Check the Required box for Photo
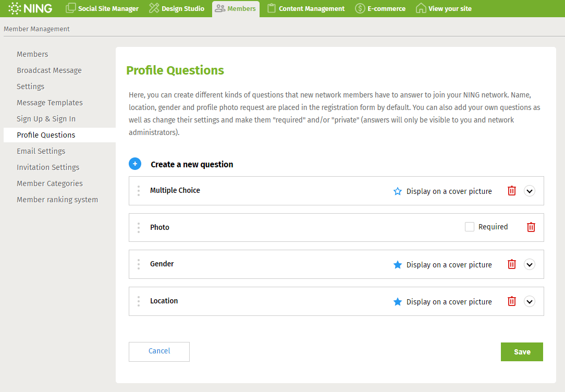This screenshot has width=565, height=392. click(x=469, y=227)
